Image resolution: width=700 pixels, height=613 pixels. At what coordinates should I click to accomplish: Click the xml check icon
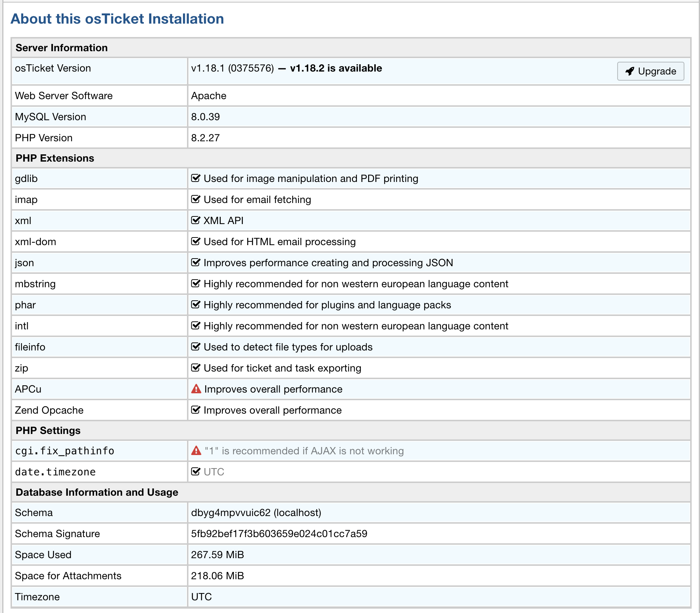pos(196,220)
